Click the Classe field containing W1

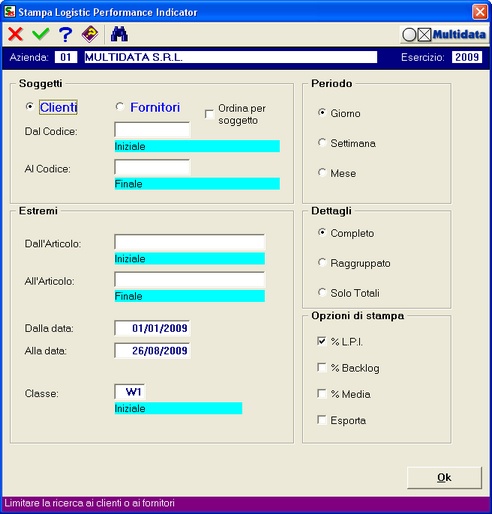click(130, 392)
